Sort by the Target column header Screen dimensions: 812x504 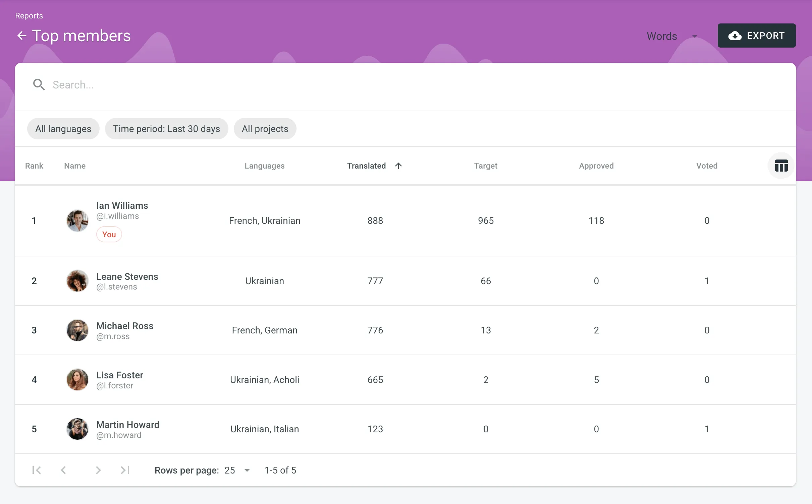(485, 166)
